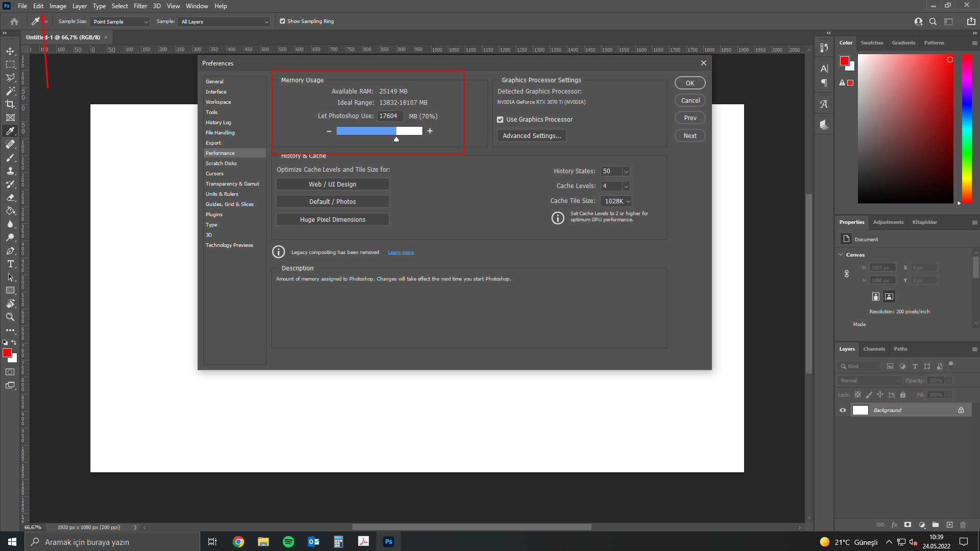Switch to the Adjustments tab
The height and width of the screenshot is (551, 980).
pos(888,222)
